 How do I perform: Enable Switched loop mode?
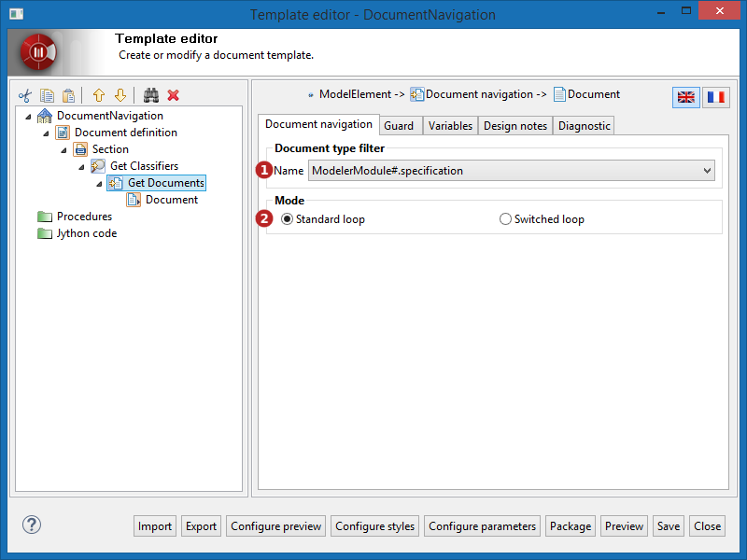tap(505, 218)
